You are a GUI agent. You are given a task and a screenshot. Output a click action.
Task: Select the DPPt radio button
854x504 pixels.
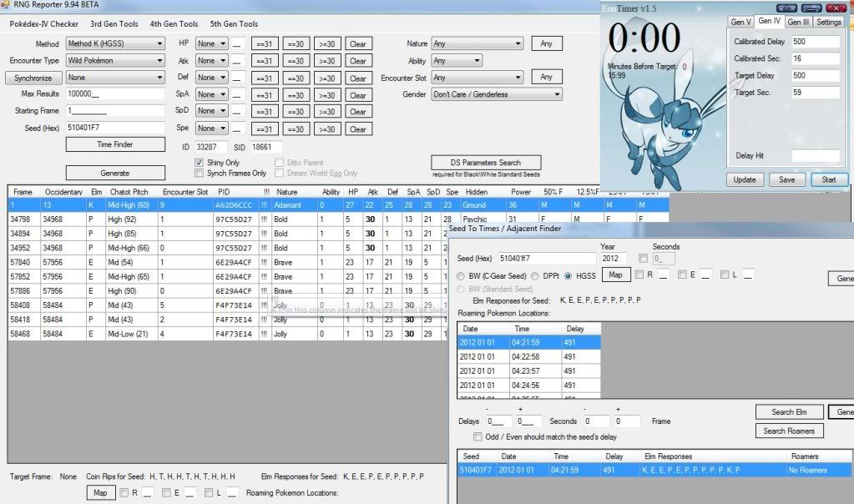(x=535, y=276)
